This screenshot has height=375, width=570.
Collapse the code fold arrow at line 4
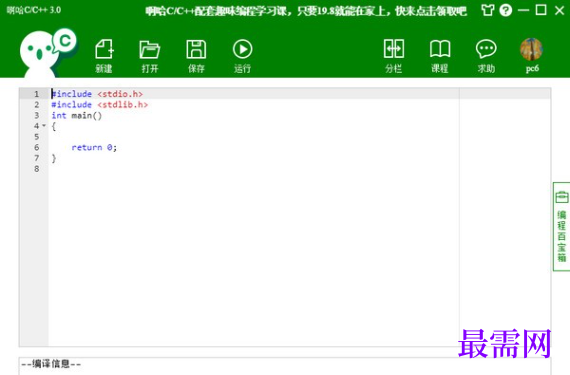44,126
